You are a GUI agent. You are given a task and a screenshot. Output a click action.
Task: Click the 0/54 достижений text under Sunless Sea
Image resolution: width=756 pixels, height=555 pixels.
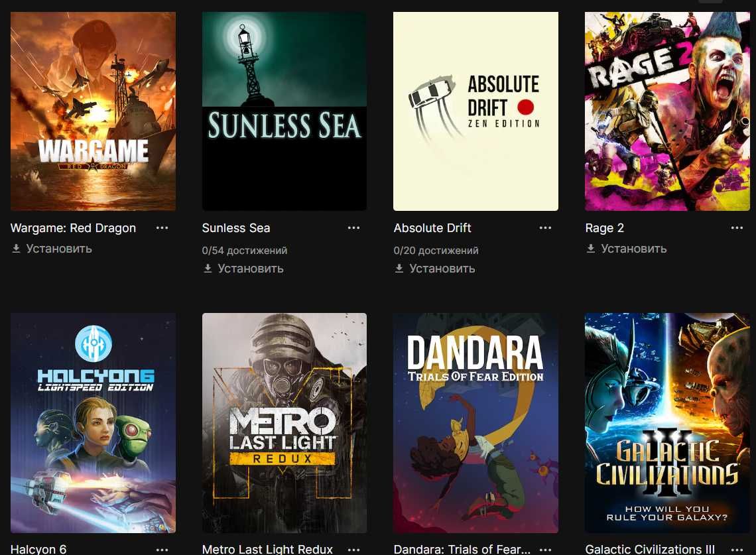point(245,250)
